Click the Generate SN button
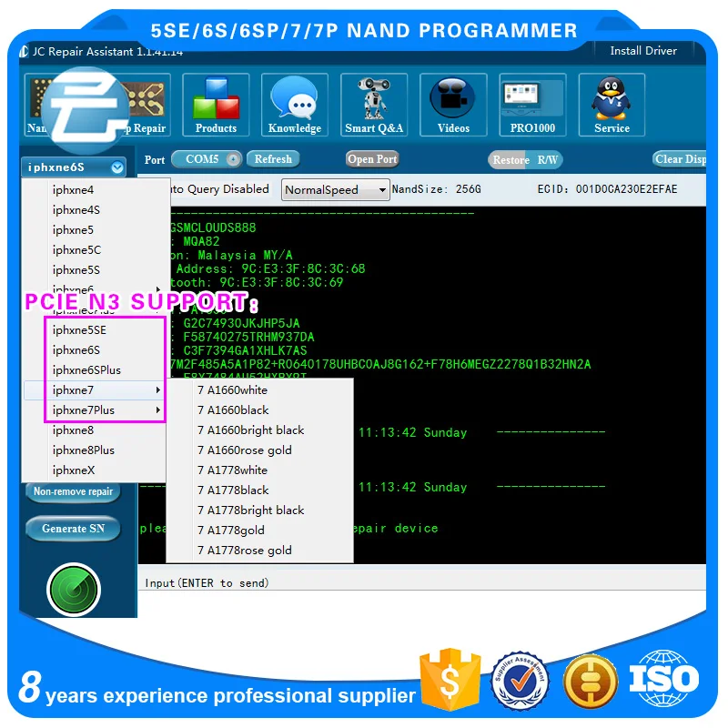Screen dimensions: 728x728 (74, 529)
